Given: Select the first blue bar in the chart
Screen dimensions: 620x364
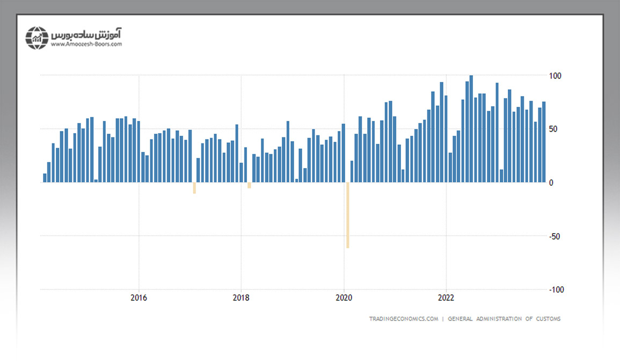Looking at the screenshot, I should click(x=45, y=178).
